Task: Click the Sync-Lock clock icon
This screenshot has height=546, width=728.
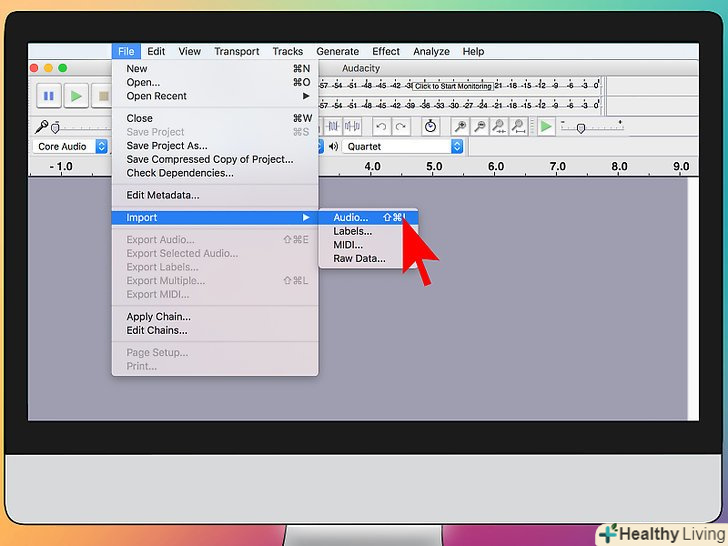Action: 430,126
